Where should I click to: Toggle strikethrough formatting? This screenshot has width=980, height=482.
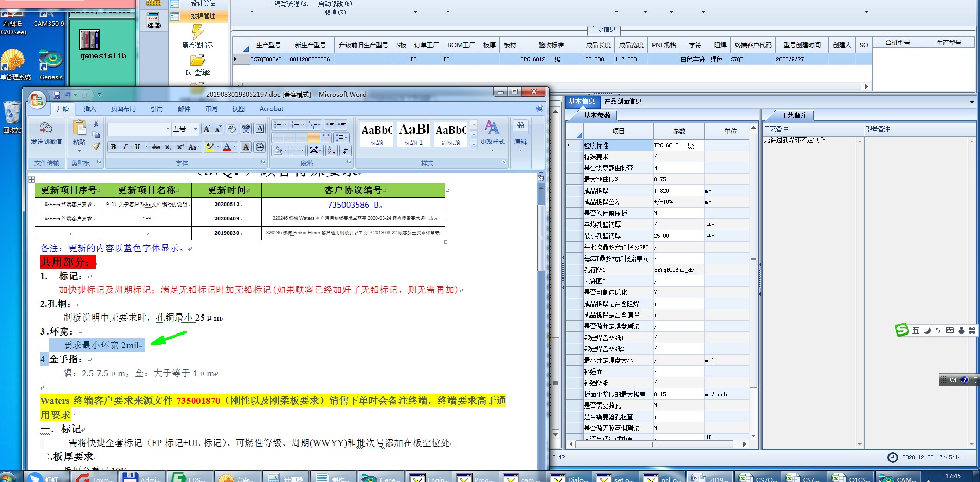(156, 147)
